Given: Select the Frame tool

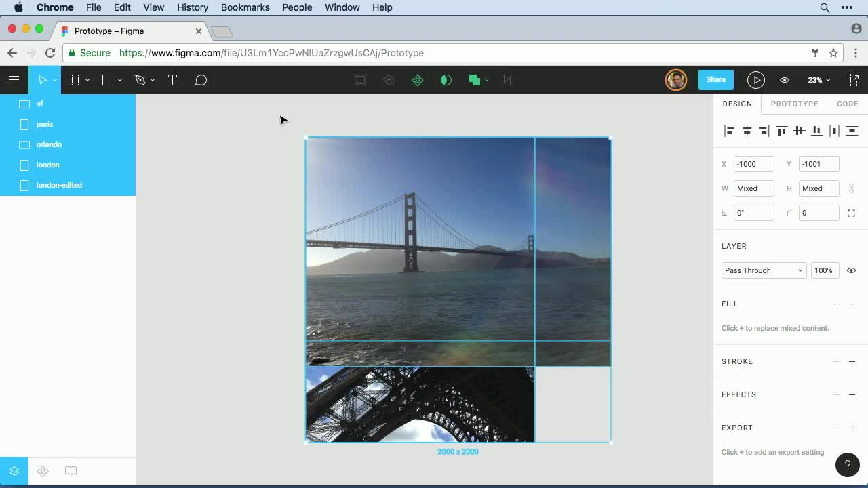Looking at the screenshot, I should click(x=75, y=79).
